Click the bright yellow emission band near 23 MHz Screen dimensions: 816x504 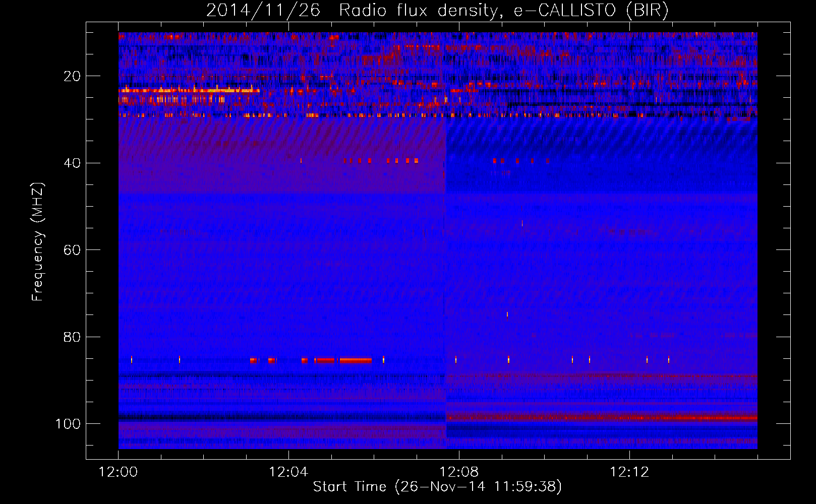click(189, 91)
